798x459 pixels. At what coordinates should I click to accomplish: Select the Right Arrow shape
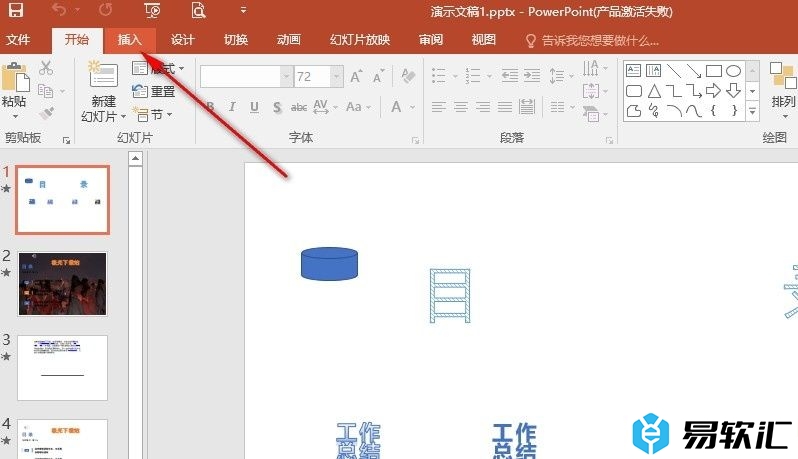point(714,91)
